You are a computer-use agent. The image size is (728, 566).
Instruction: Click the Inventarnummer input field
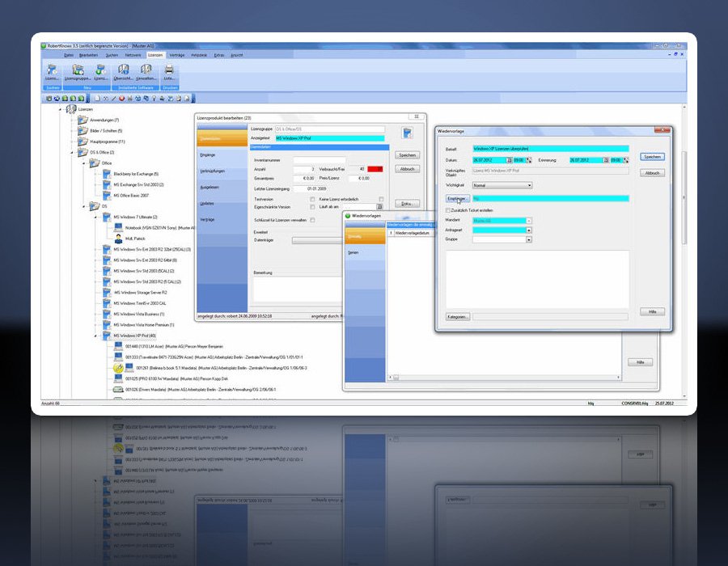pos(319,160)
